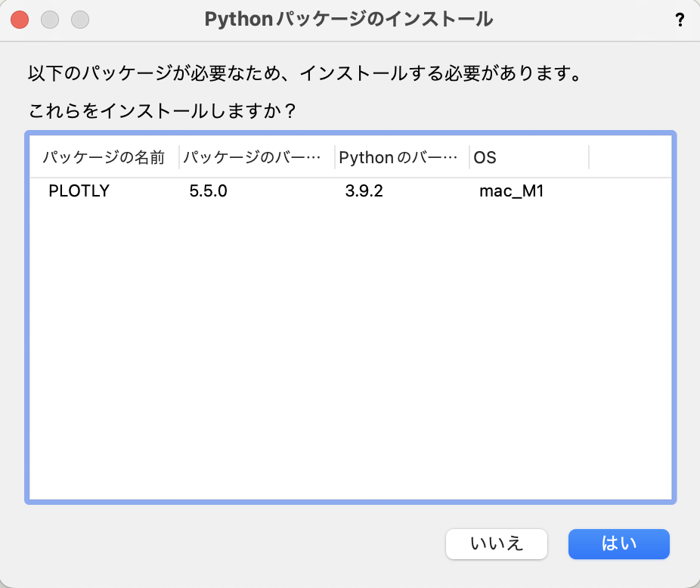
Task: Click the 5.5.0 package version cell
Action: coord(209,191)
